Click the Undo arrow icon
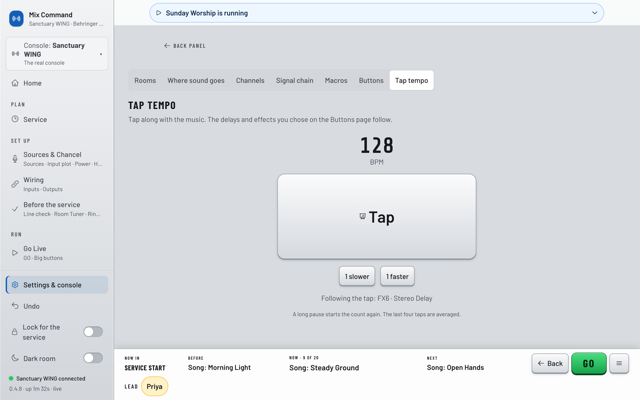 (15, 306)
